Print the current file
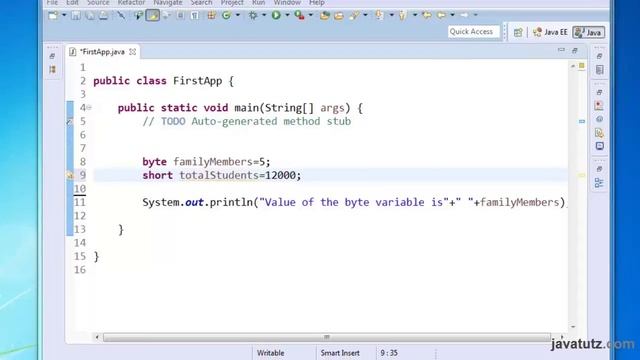This screenshot has height=360, width=640. pos(103,16)
